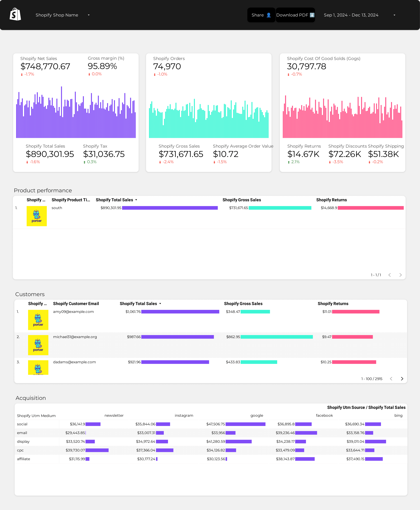Click the newsletter column header
Screen dimensions: 420x510
(114, 415)
